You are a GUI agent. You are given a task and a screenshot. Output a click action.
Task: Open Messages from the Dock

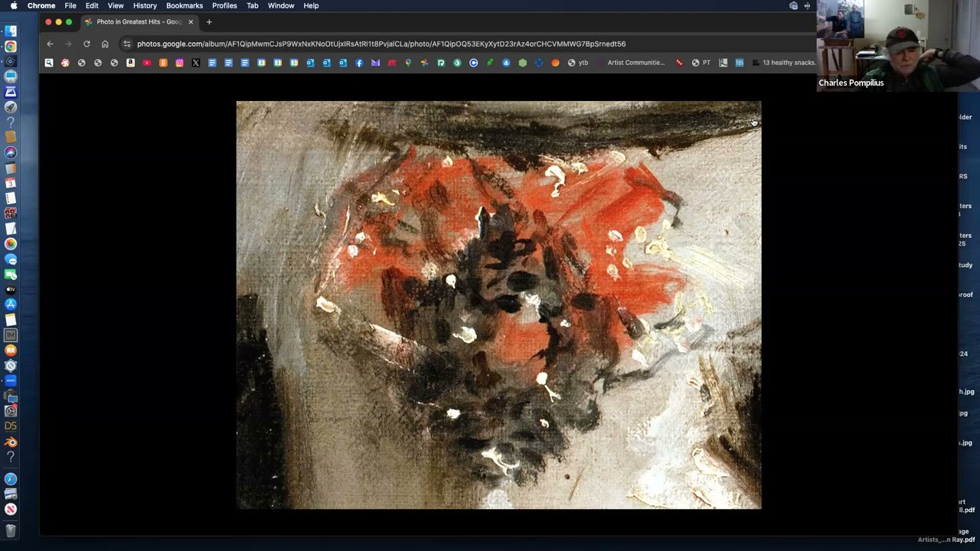11,259
